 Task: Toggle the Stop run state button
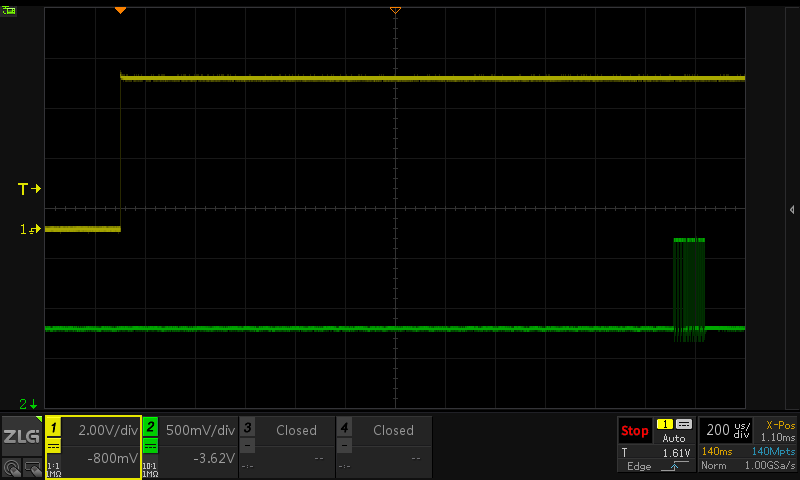pos(634,431)
